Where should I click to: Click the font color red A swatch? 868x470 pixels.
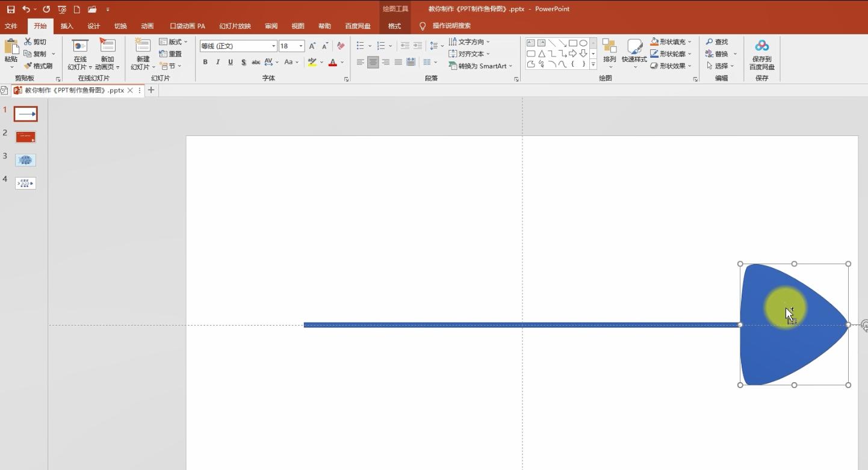click(x=333, y=62)
